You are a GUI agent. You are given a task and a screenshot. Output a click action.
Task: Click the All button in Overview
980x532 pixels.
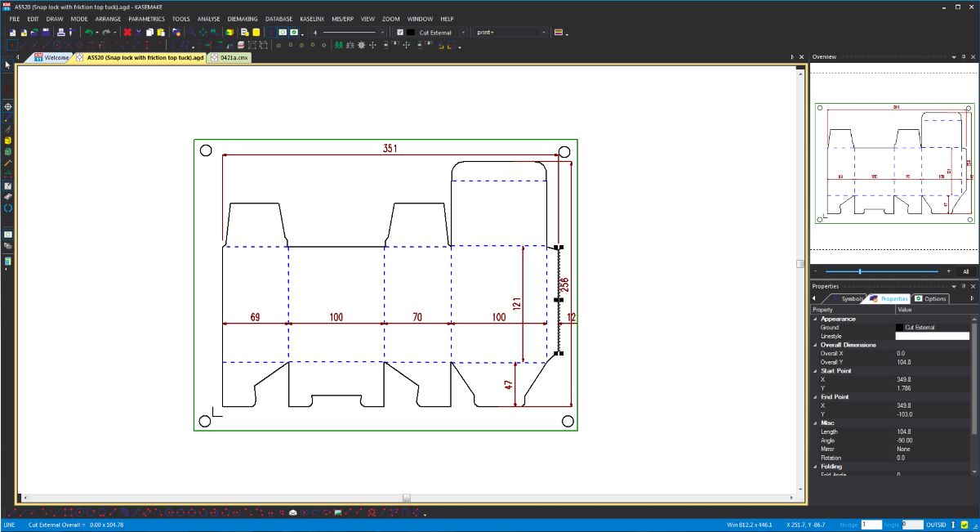click(965, 271)
